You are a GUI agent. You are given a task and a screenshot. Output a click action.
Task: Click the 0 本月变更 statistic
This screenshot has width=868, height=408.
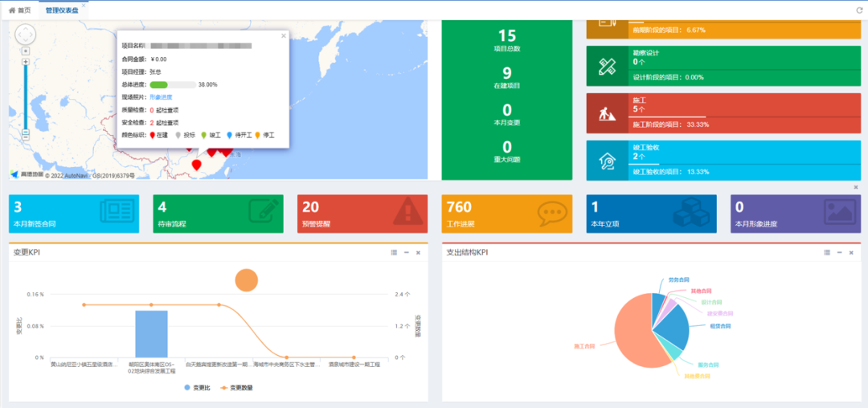(506, 114)
